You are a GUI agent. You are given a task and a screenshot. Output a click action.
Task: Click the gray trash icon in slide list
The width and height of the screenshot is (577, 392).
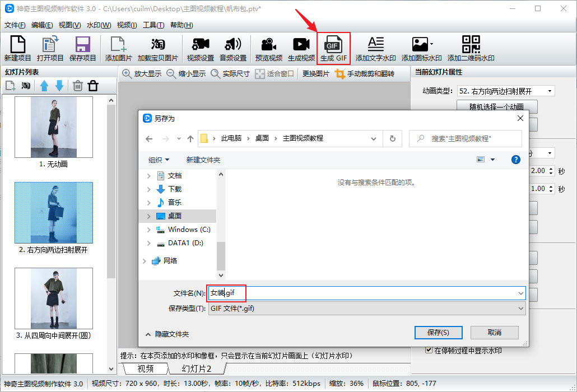(x=78, y=86)
